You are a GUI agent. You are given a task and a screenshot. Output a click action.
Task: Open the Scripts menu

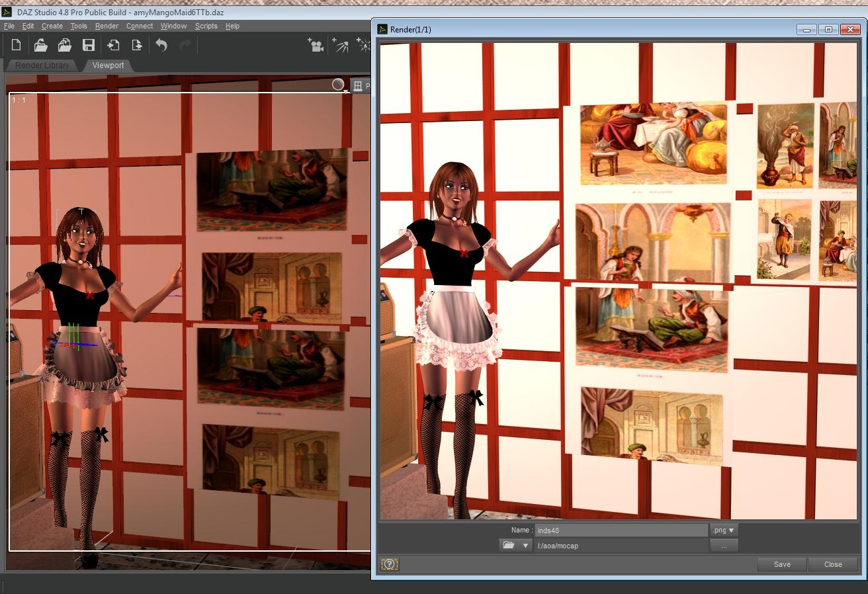206,26
